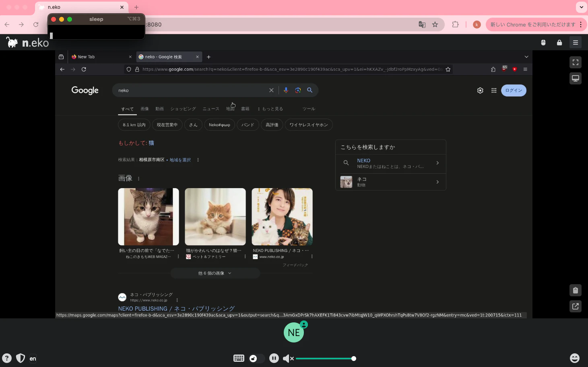Open the Google apps grid
The image size is (588, 367).
[x=494, y=90]
